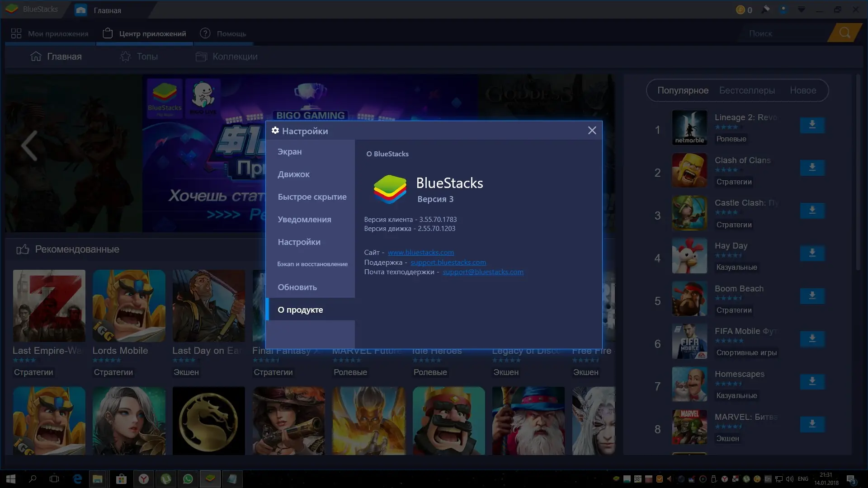Screen dimensions: 868x488
Task: Click the support@bluestacks.com email link
Action: [x=483, y=272]
